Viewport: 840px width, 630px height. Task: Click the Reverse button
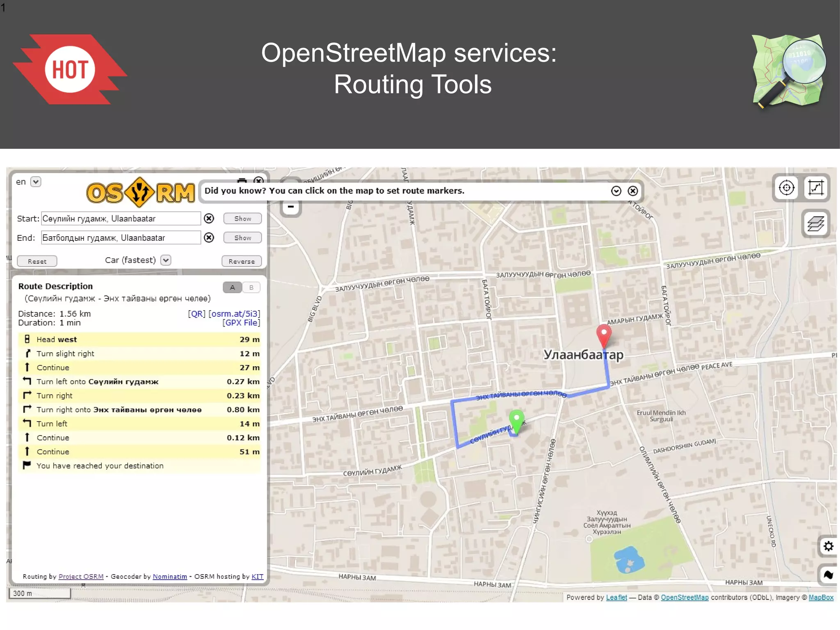tap(242, 261)
